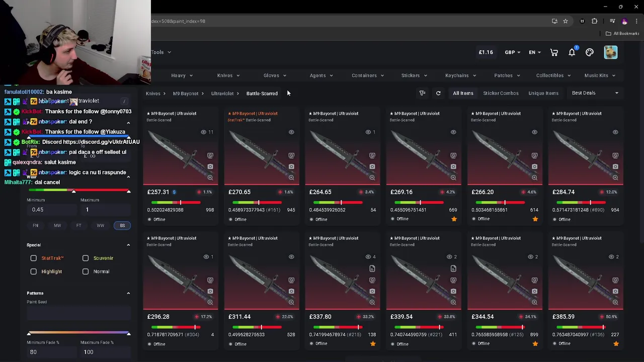Select the BS wear filter

pos(122,225)
